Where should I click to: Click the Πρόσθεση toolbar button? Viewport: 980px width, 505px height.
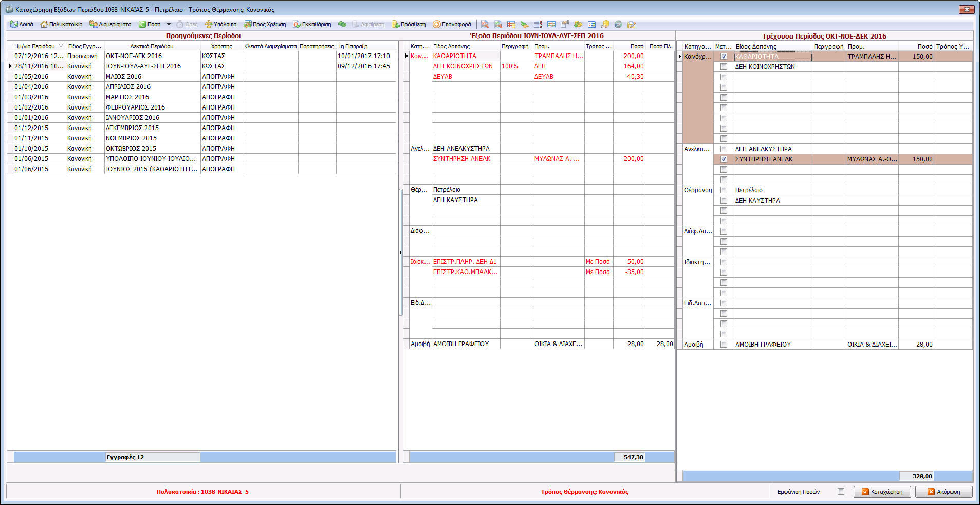[409, 24]
